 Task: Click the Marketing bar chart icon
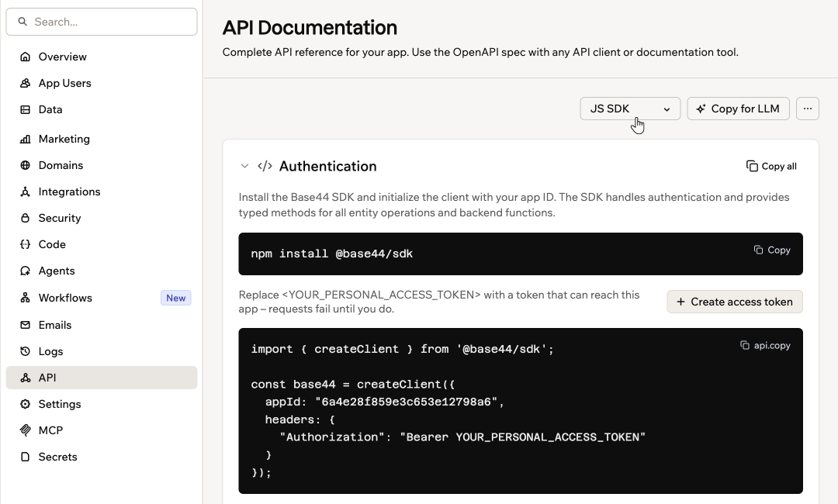(x=25, y=139)
